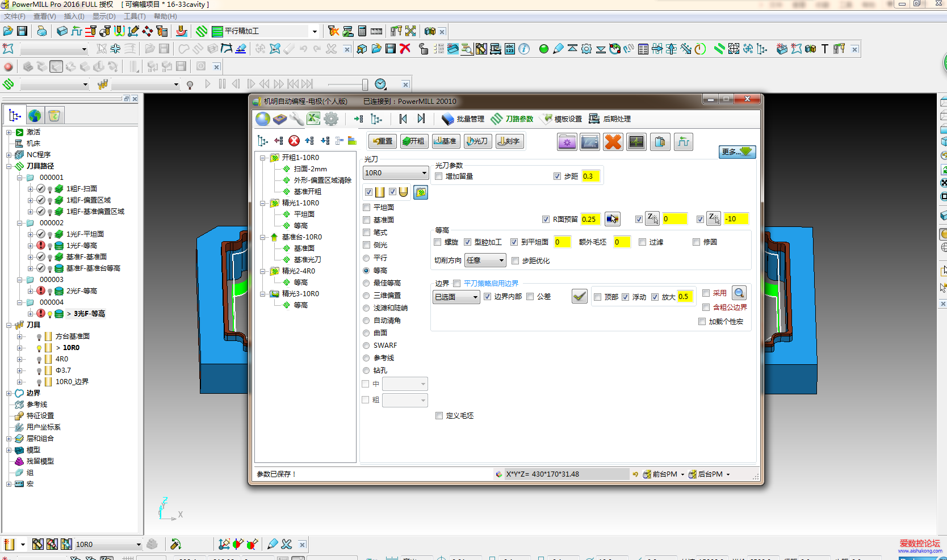Click the 开粗 button
Screen dimensions: 947x560
(414, 141)
